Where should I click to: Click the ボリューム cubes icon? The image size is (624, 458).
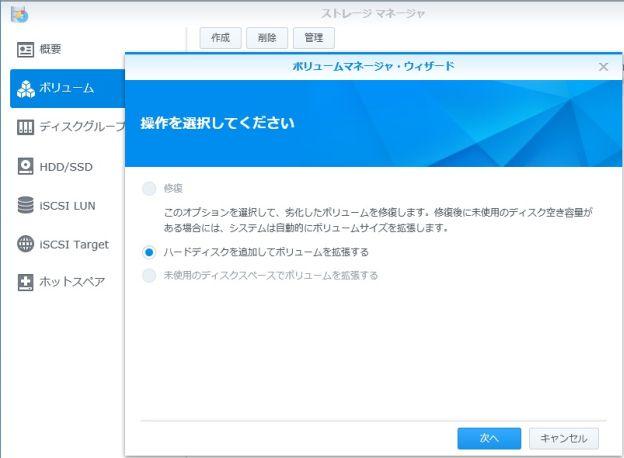point(25,89)
